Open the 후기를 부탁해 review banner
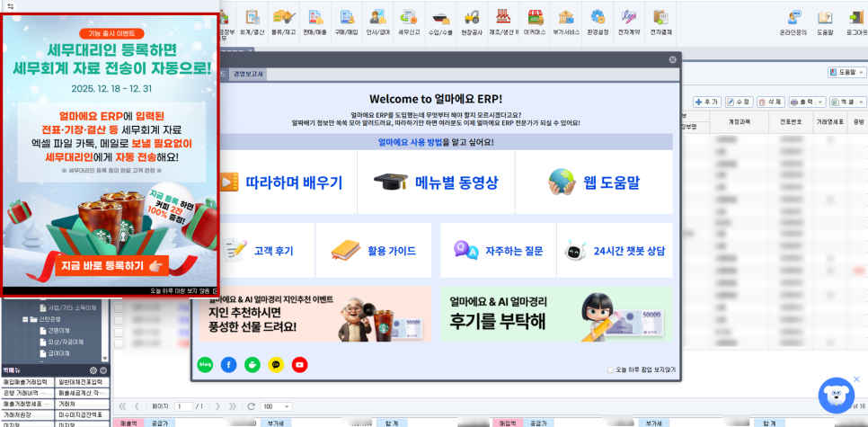The width and height of the screenshot is (868, 427). click(x=556, y=314)
